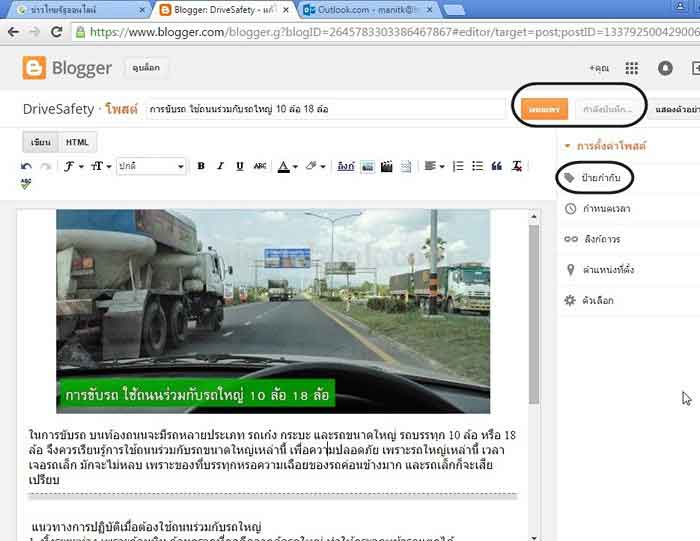Open the options setting with gear icon
This screenshot has width=700, height=541.
point(589,300)
